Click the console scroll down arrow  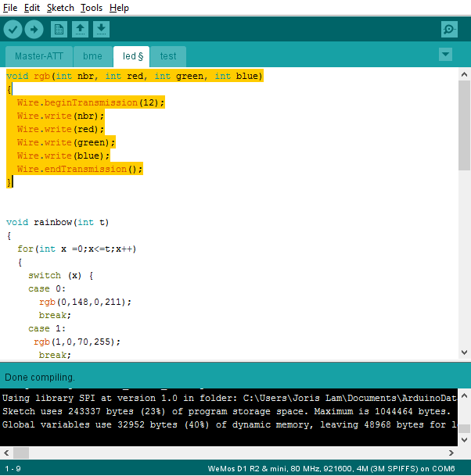coord(464,439)
